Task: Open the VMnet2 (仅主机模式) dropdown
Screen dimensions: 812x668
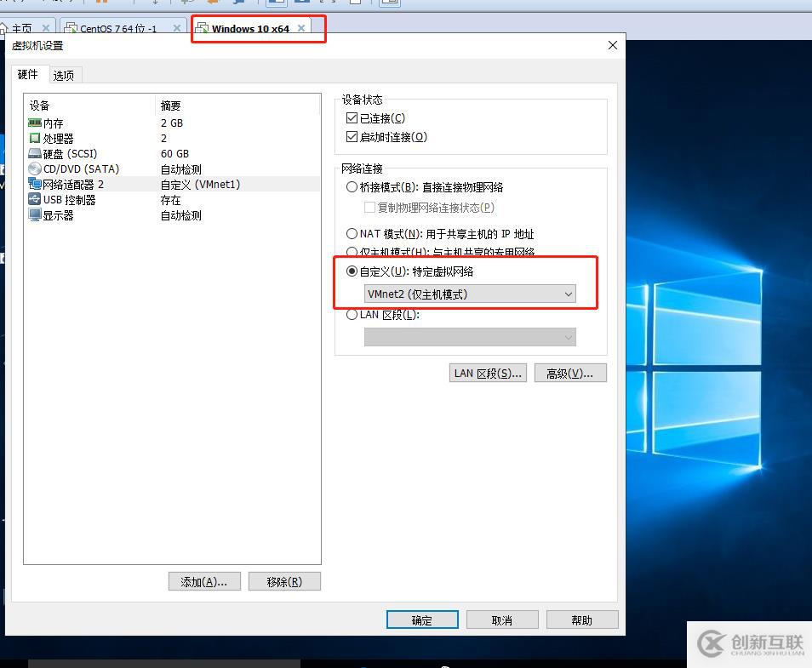Action: (470, 294)
